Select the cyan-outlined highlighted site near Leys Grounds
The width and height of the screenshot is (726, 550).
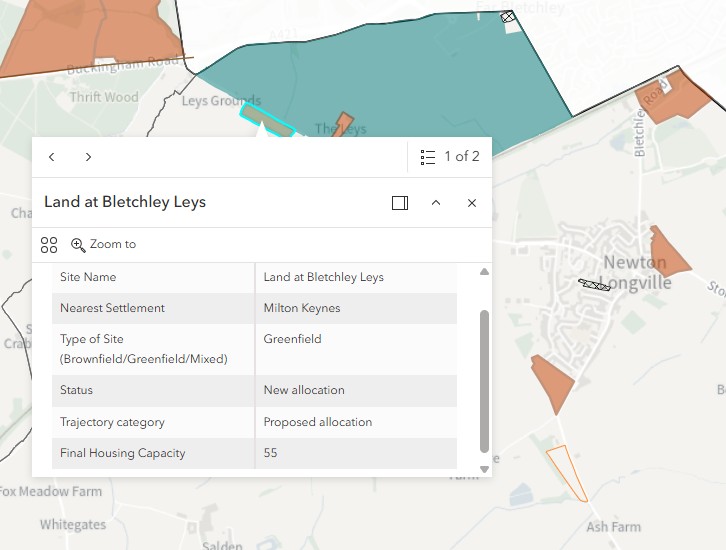point(267,120)
